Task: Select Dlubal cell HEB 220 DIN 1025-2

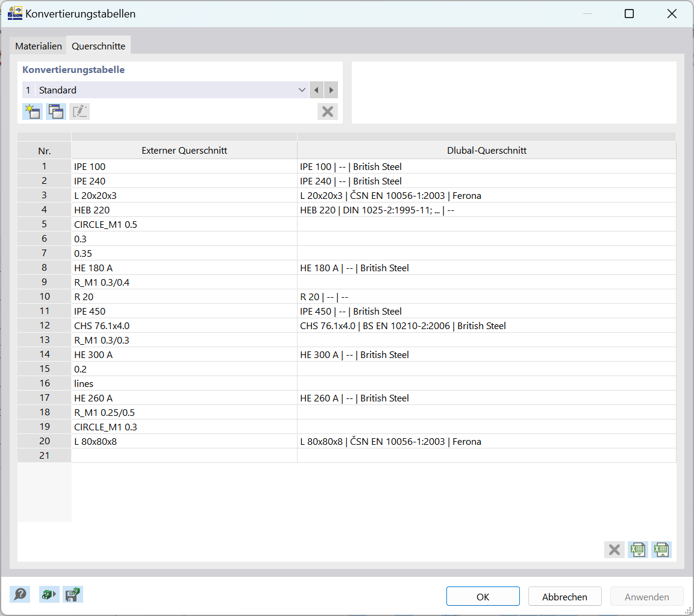Action: [x=487, y=210]
